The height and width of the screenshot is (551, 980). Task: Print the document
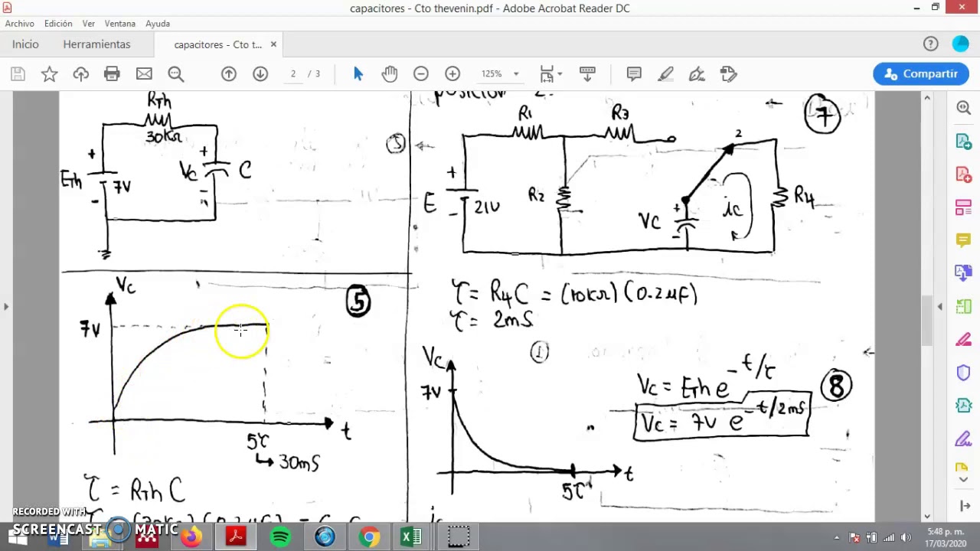pyautogui.click(x=112, y=73)
